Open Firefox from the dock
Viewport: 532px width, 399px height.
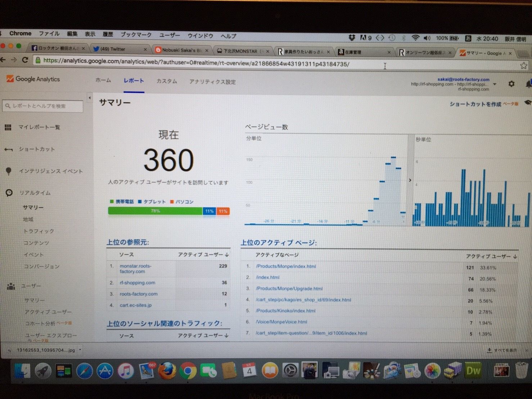(x=167, y=371)
